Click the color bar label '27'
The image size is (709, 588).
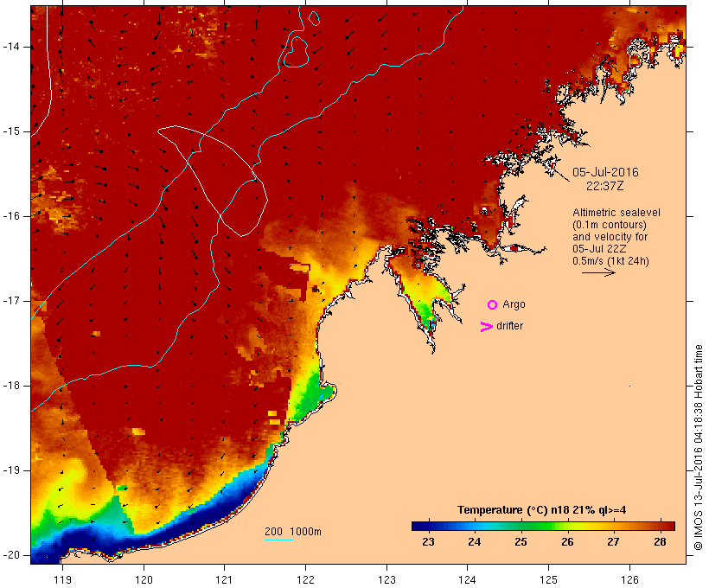[x=614, y=542]
